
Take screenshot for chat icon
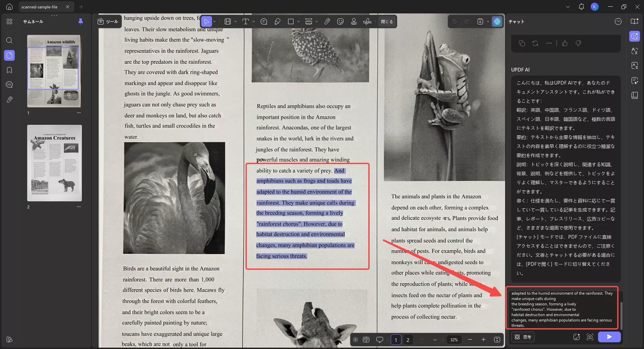point(590,337)
